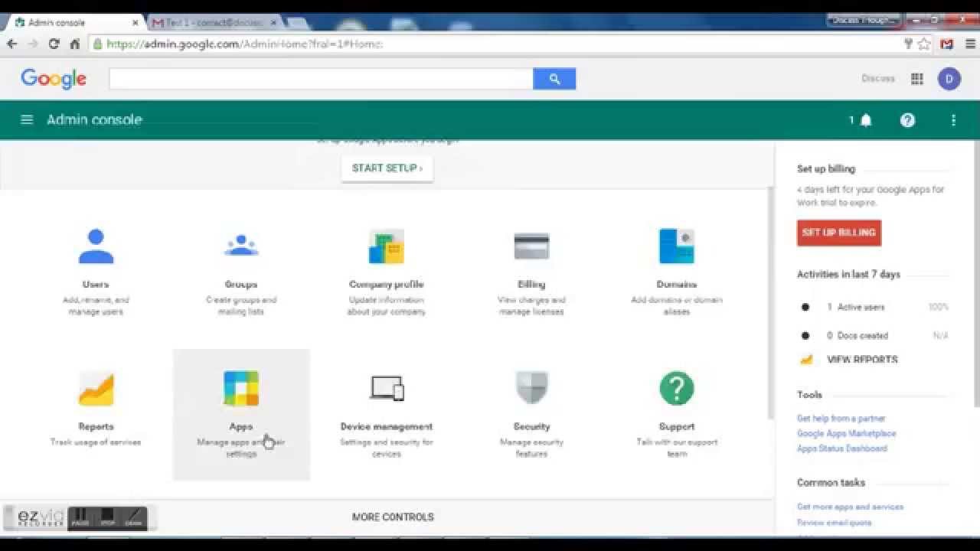Open Apps Status Dashboard link

(x=841, y=448)
